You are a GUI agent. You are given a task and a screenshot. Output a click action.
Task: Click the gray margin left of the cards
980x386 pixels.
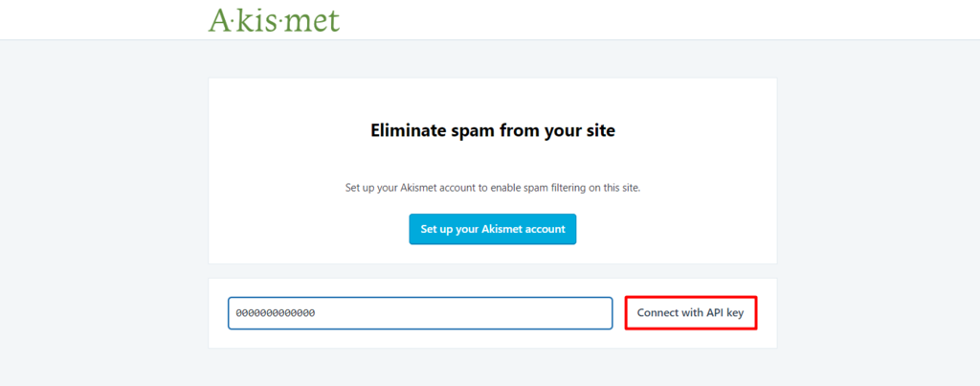click(103, 211)
